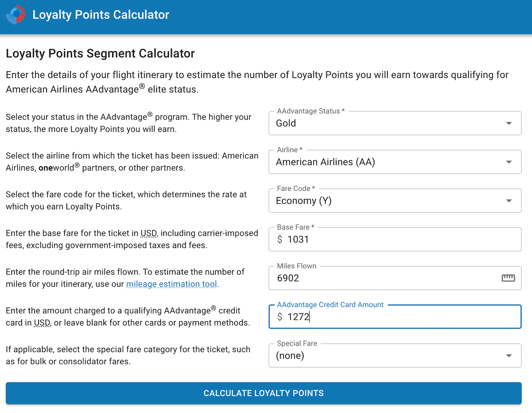The width and height of the screenshot is (532, 413).
Task: Open the AAdvantage Status dropdown
Action: [395, 123]
